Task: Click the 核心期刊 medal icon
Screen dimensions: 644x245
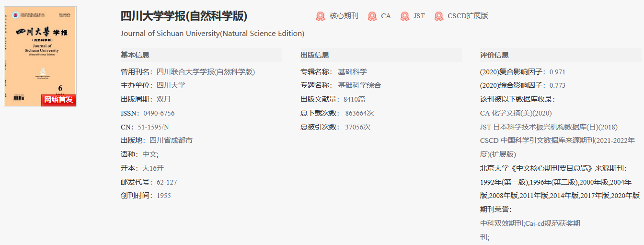Action: [321, 16]
